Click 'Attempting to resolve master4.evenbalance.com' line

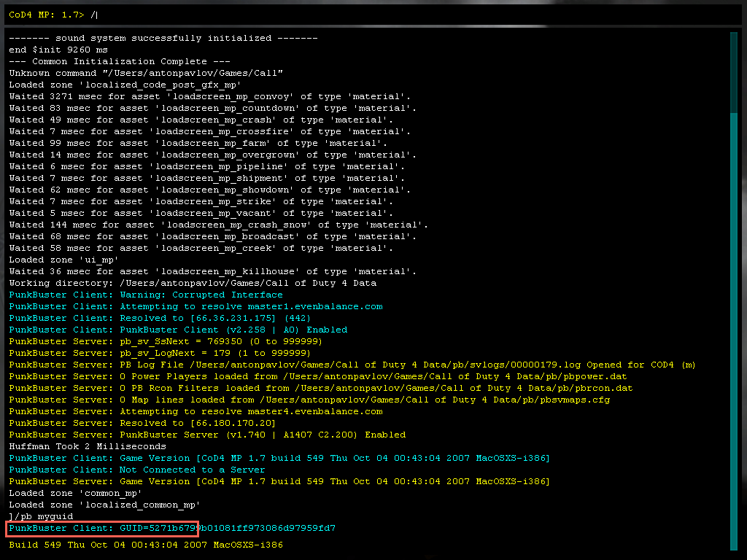tap(196, 411)
